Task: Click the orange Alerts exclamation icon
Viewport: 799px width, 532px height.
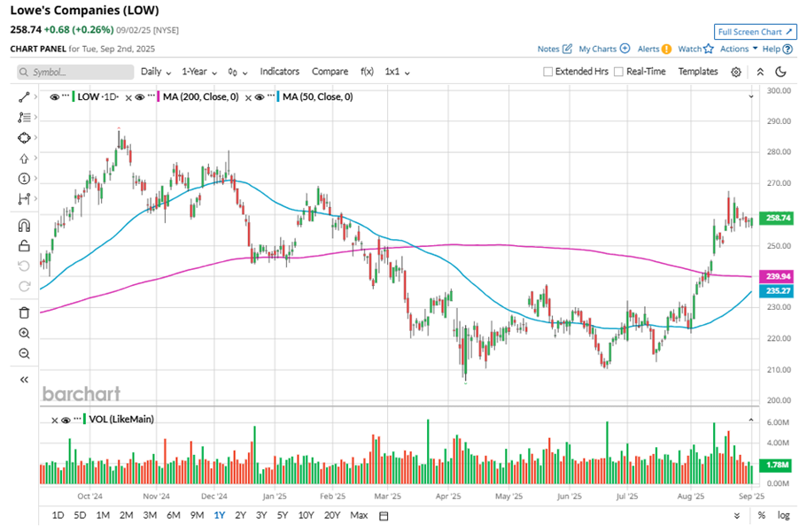Action: pyautogui.click(x=666, y=49)
